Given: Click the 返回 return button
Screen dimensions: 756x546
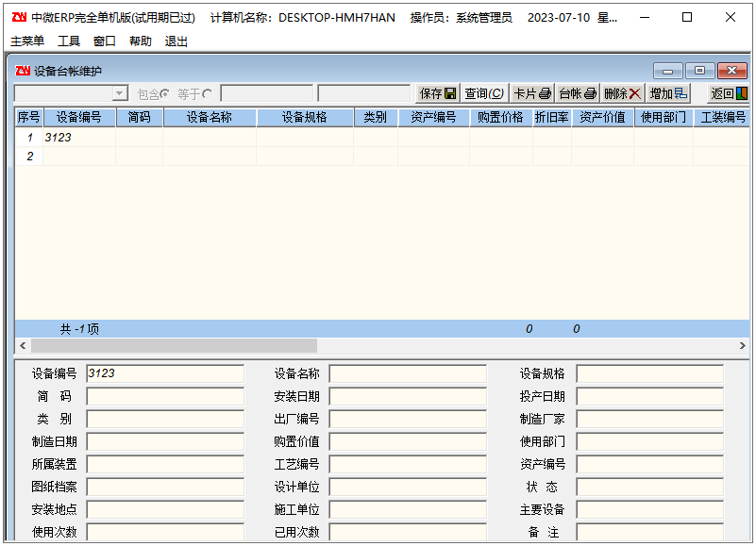Looking at the screenshot, I should (729, 93).
